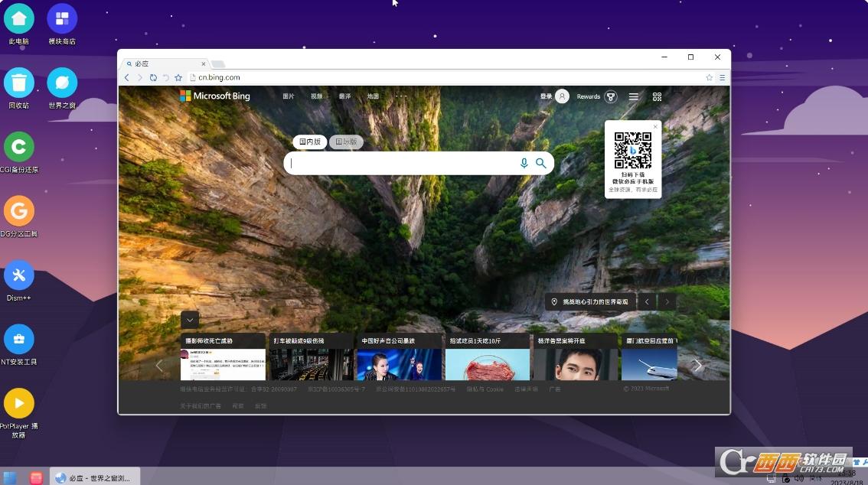868x485 pixels.
Task: Go forward using browser forward arrow
Action: [139, 78]
